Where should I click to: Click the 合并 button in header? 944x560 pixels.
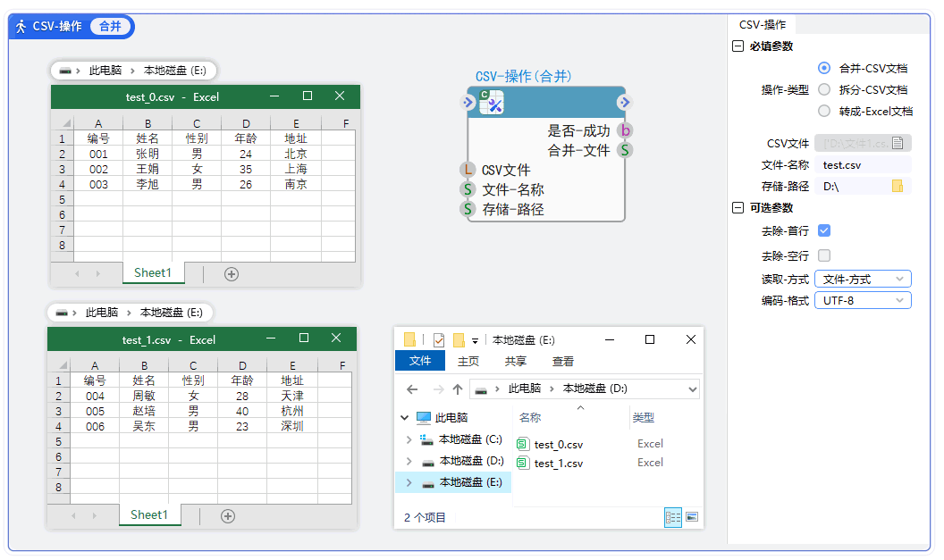coord(110,27)
